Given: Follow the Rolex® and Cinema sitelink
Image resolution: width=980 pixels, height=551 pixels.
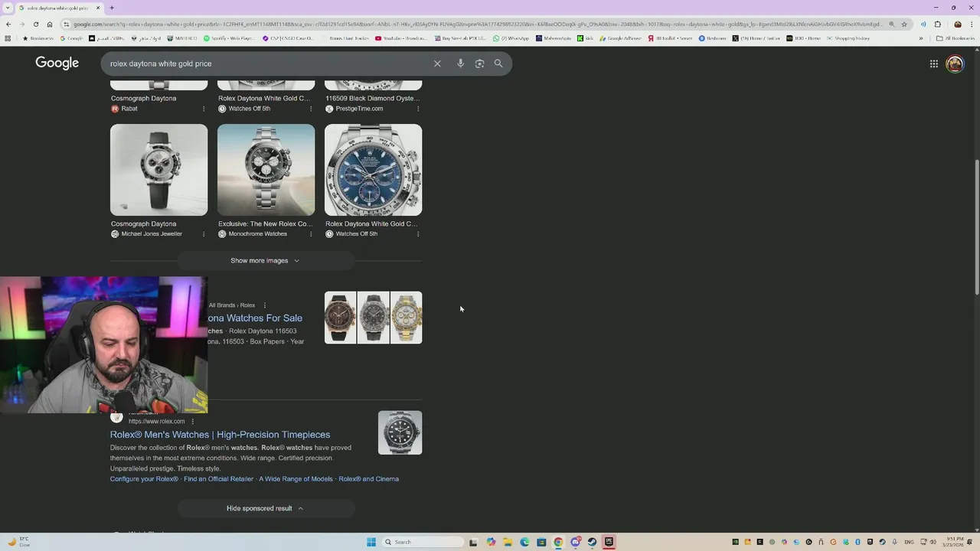Looking at the screenshot, I should click(368, 479).
